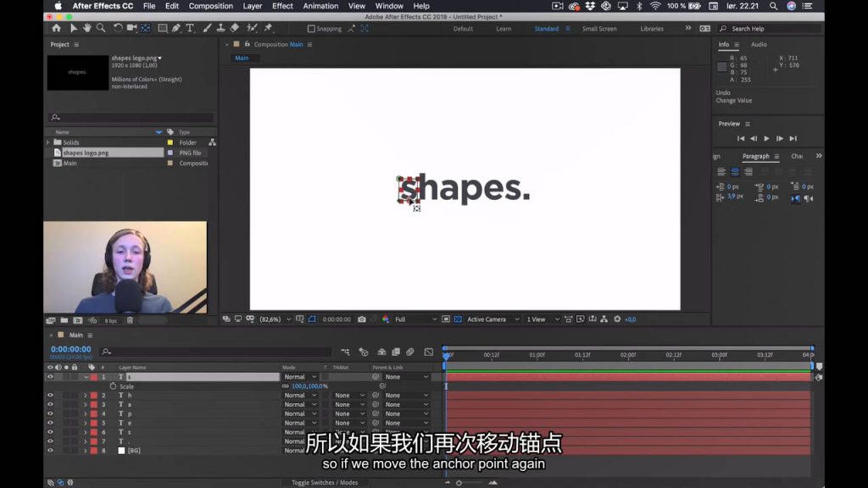
Task: Select the Pan Behind anchor point tool
Action: point(146,28)
